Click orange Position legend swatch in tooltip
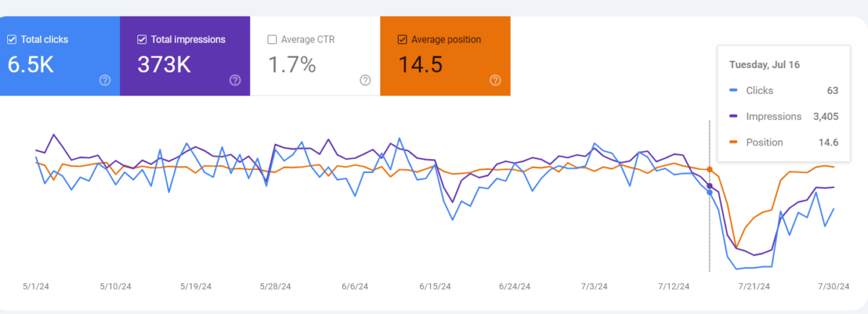Screen dimensions: 868x314 click(734, 143)
